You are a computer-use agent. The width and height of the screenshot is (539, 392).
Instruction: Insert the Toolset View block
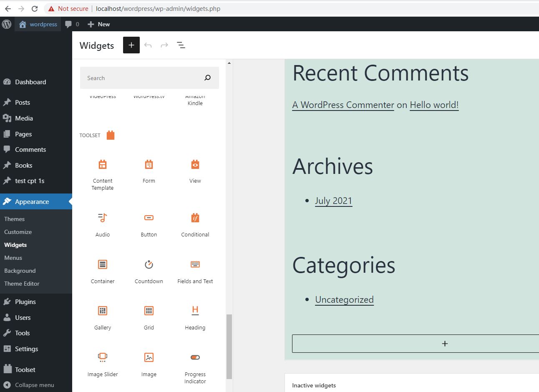coord(195,171)
